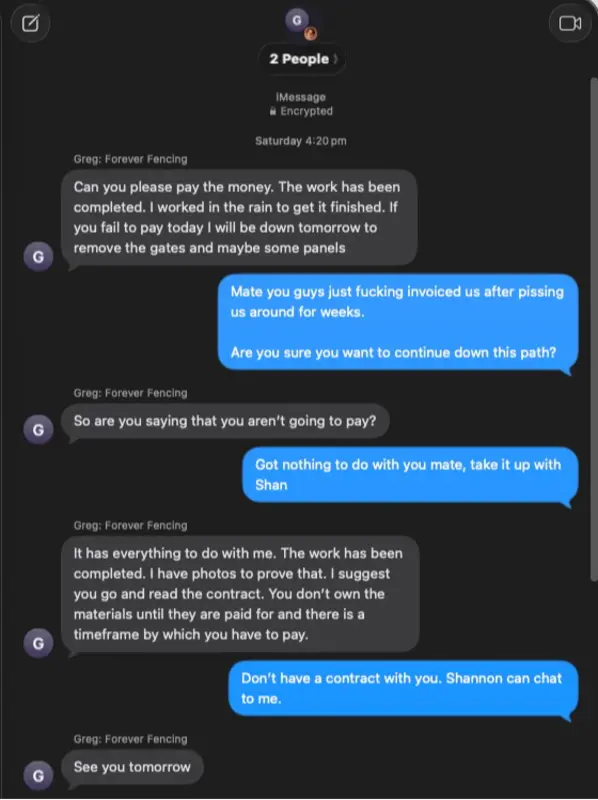The image size is (598, 800).
Task: Expand the 2 People details chevron
Action: pyautogui.click(x=336, y=59)
